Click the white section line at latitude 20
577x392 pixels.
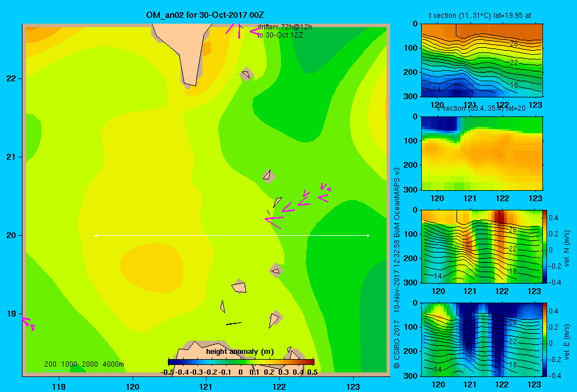[232, 235]
